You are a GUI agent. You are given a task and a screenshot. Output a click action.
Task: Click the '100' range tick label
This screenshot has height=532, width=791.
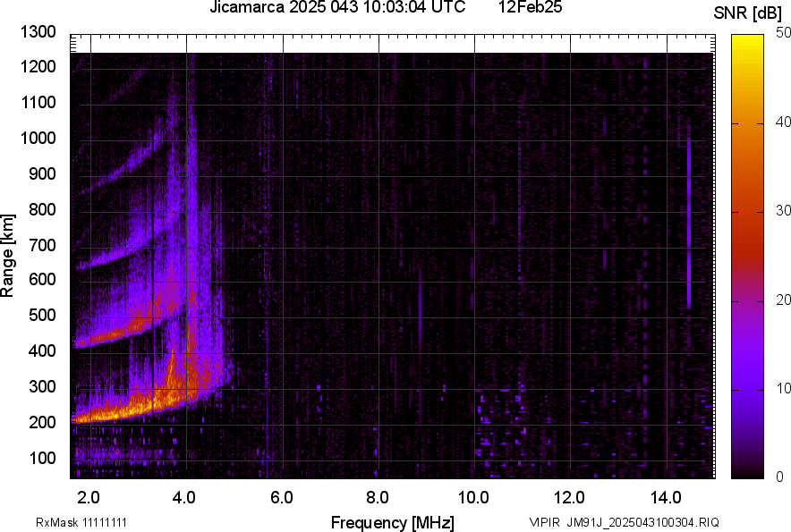tap(44, 458)
